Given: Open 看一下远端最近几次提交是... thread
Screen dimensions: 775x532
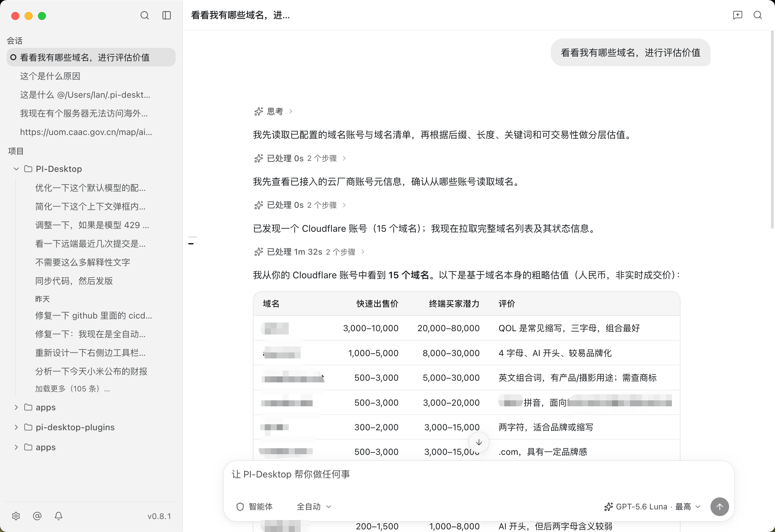Looking at the screenshot, I should [90, 244].
